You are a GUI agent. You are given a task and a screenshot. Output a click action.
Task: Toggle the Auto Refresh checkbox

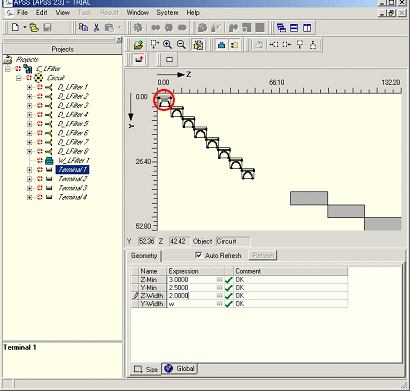click(x=199, y=255)
